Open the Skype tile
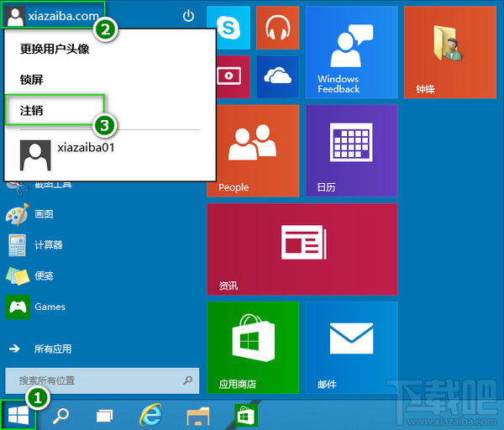 [228, 28]
